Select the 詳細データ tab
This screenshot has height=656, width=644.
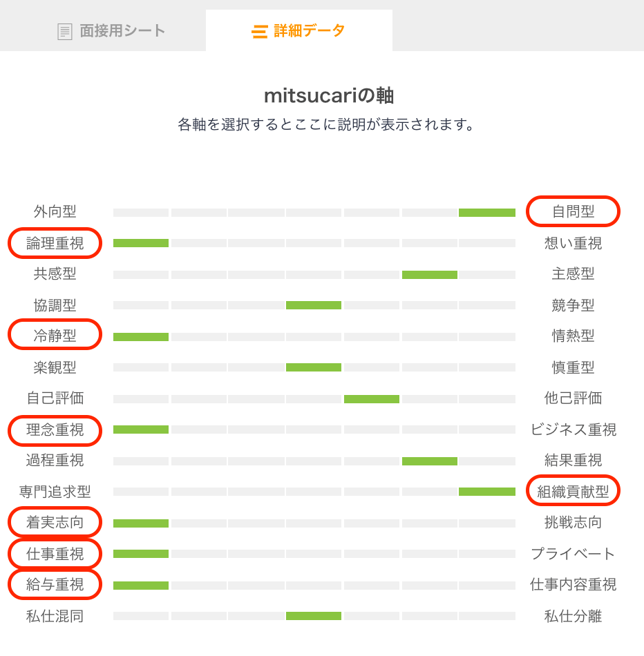click(299, 30)
